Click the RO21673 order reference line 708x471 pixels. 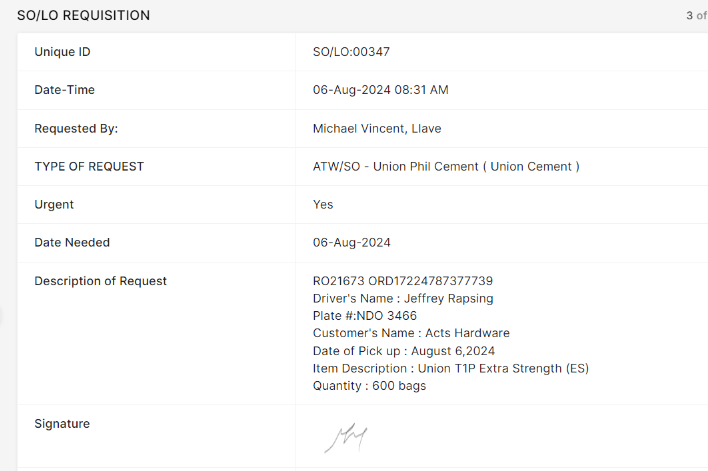tap(402, 281)
